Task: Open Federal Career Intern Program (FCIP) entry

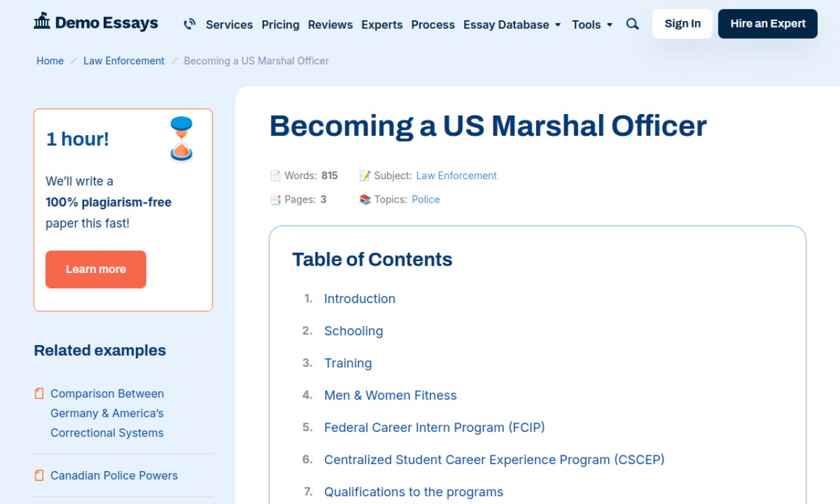Action: click(x=434, y=427)
